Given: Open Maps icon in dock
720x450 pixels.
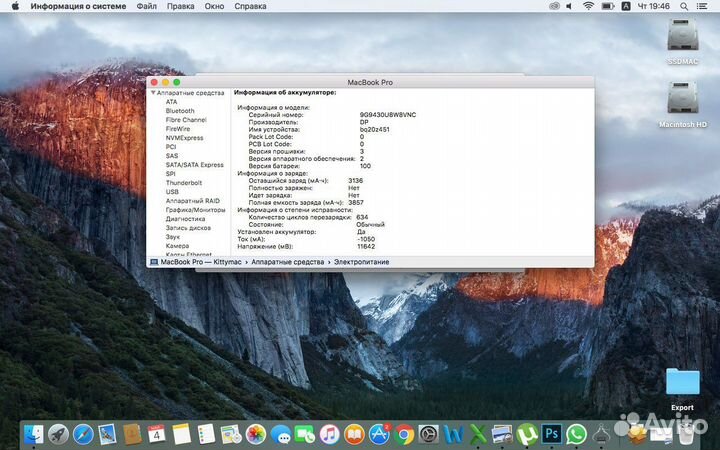Looking at the screenshot, I should pos(231,434).
